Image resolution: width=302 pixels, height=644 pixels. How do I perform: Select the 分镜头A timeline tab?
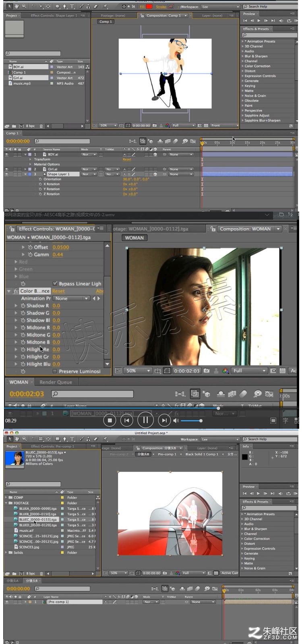(x=12, y=581)
